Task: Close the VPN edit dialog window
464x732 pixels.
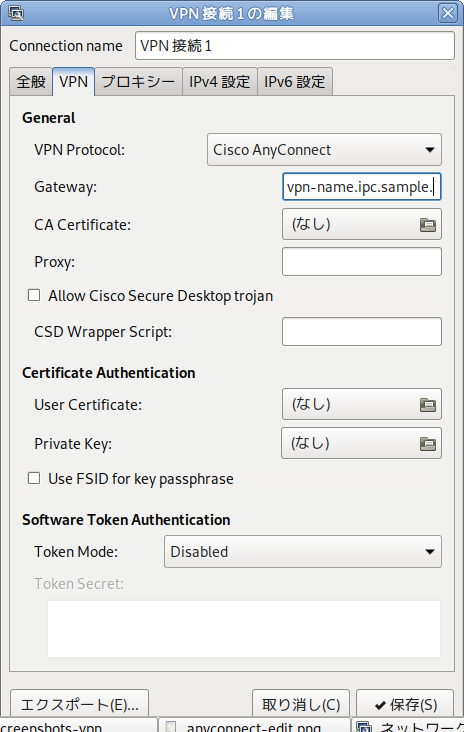Action: 448,13
